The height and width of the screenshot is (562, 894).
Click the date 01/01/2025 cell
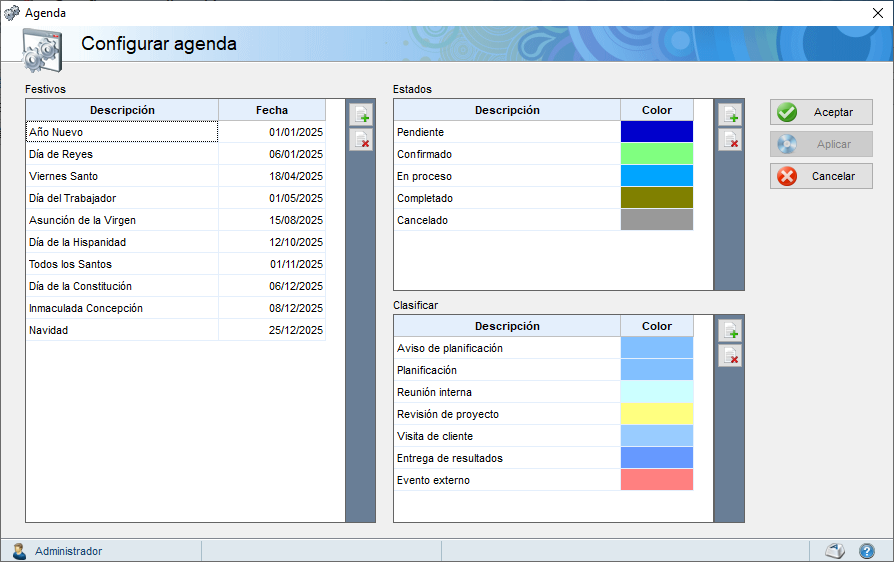coord(272,132)
